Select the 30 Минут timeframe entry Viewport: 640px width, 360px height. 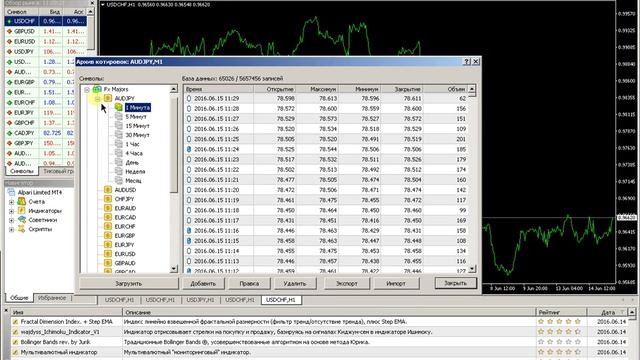(x=137, y=135)
